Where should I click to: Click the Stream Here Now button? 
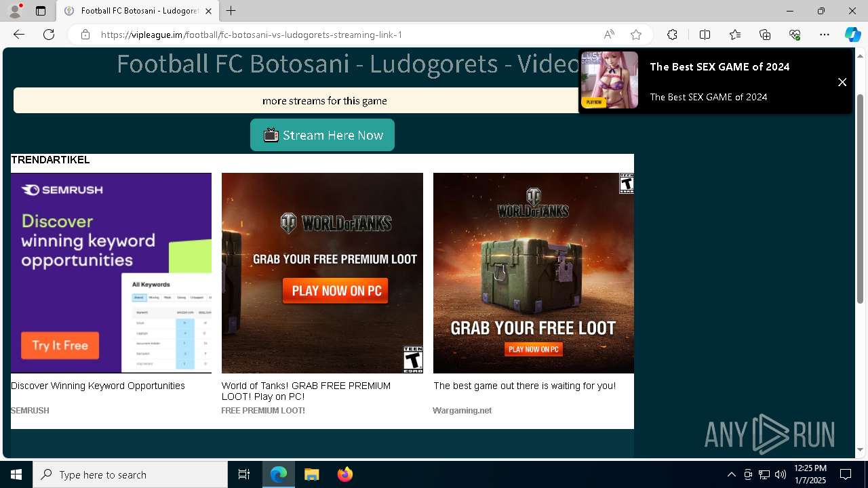coord(322,135)
